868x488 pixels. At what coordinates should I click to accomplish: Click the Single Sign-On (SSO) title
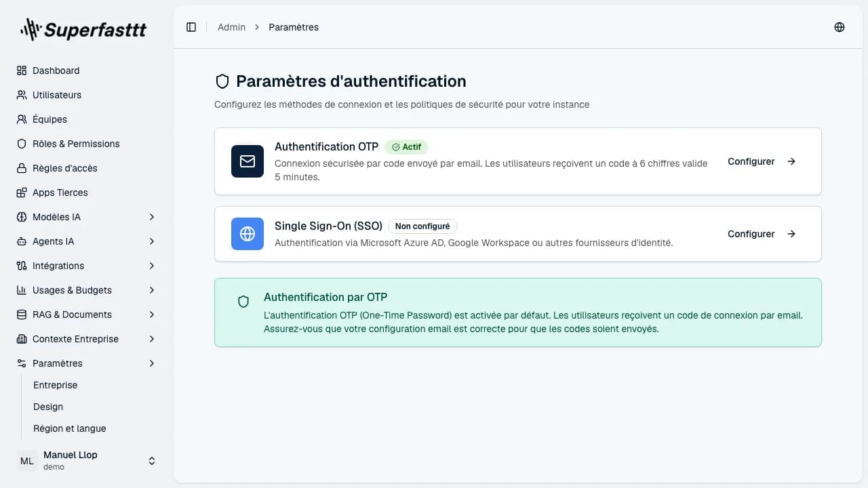[328, 226]
